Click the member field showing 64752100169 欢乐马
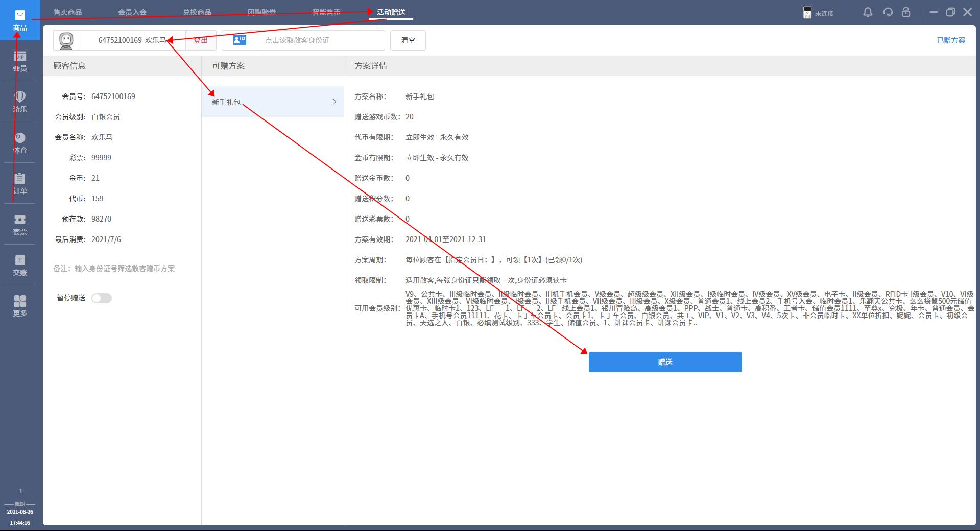980x531 pixels. (x=132, y=40)
